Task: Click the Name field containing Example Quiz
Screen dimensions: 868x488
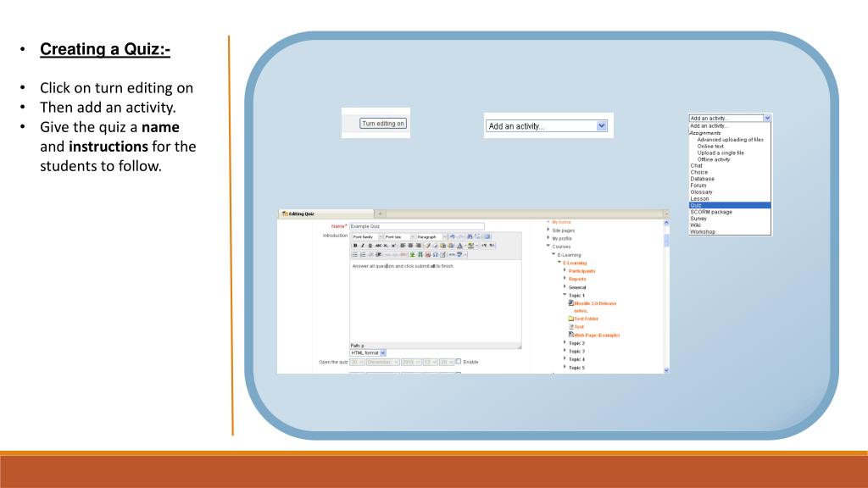Action: (417, 226)
